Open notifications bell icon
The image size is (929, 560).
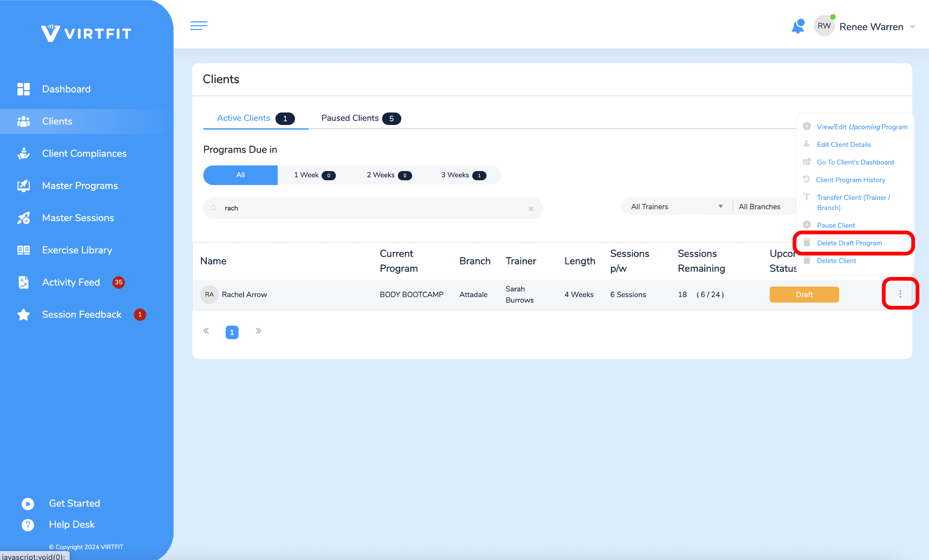(x=798, y=26)
